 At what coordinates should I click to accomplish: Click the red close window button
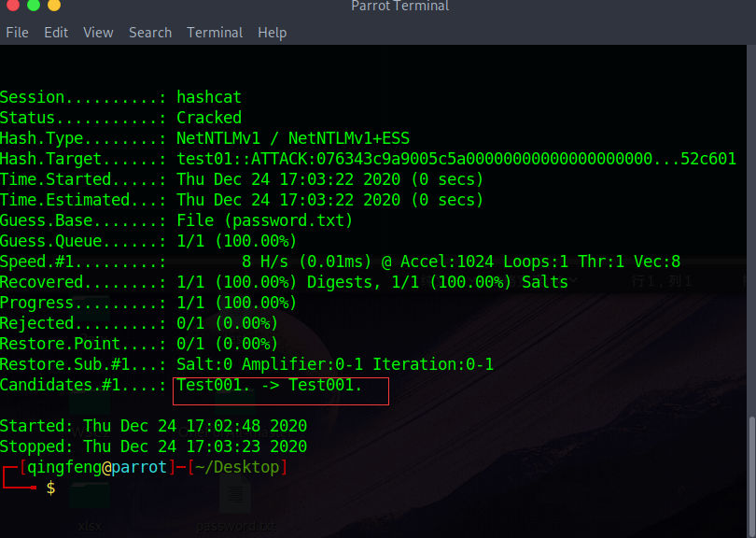pos(11,6)
